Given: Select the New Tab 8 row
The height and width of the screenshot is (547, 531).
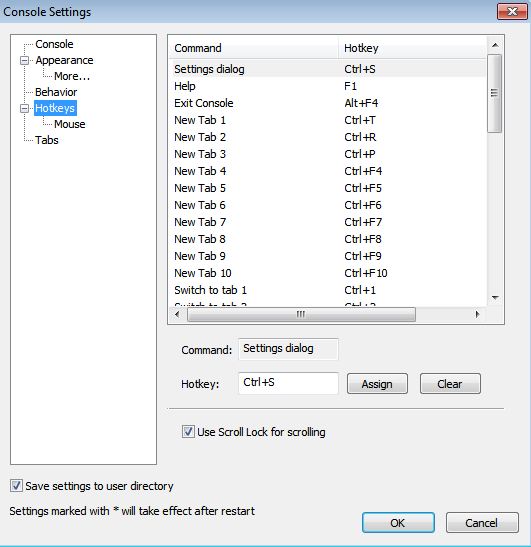Looking at the screenshot, I should point(328,239).
